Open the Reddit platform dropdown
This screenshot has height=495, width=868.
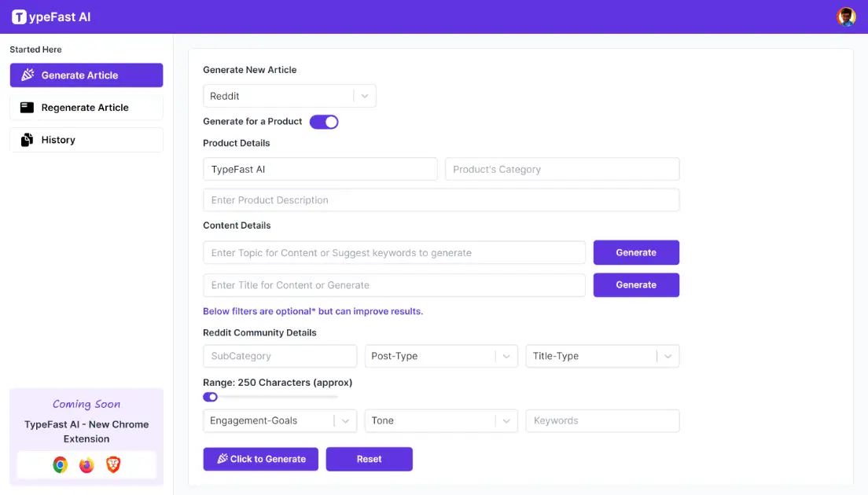[364, 95]
